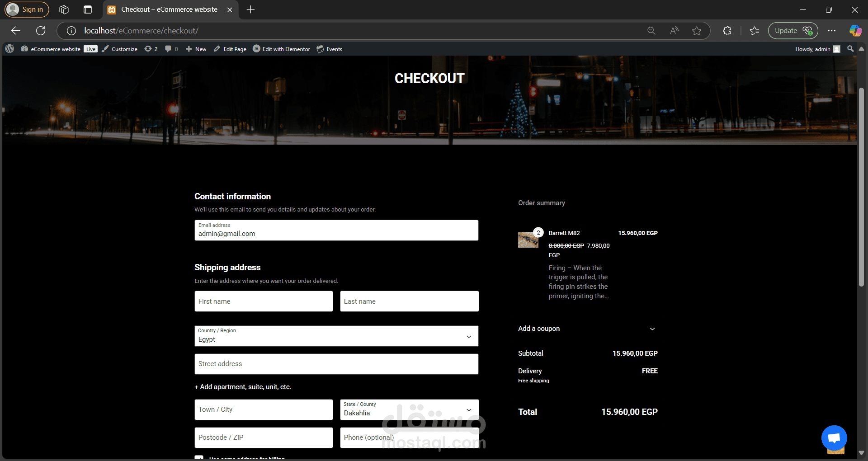Click the Last name field
The image size is (868, 461).
409,301
